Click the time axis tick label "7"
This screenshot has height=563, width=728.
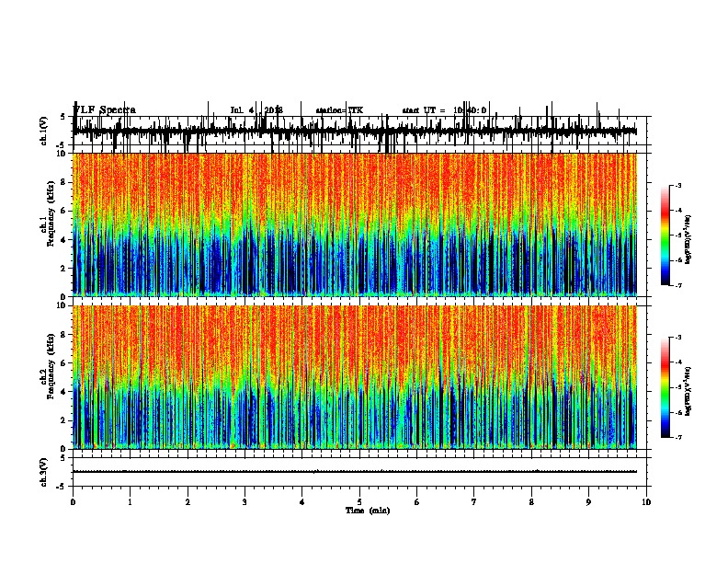pyautogui.click(x=474, y=501)
